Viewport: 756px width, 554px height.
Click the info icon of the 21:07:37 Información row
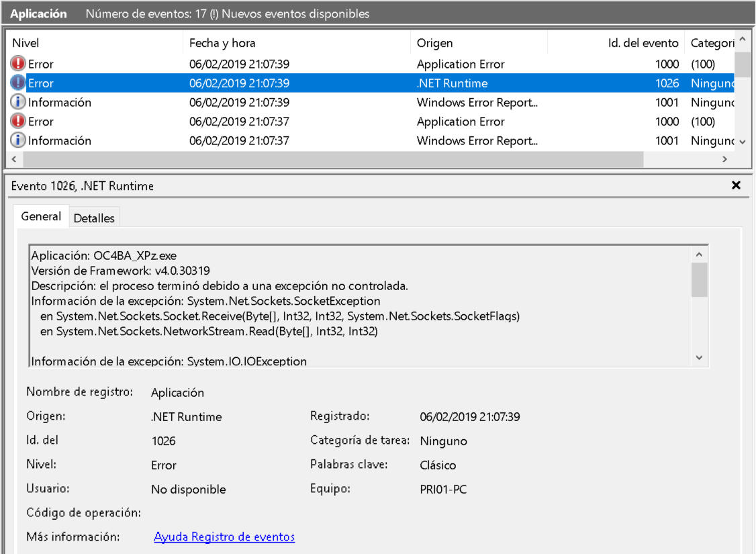tap(18, 141)
